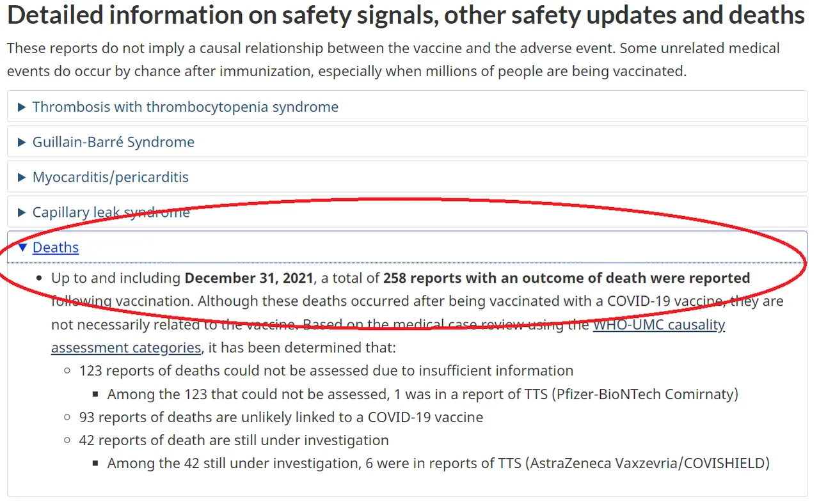Open the Guillain-Barré Syndrome heading text
This screenshot has width=819, height=504.
tap(113, 142)
